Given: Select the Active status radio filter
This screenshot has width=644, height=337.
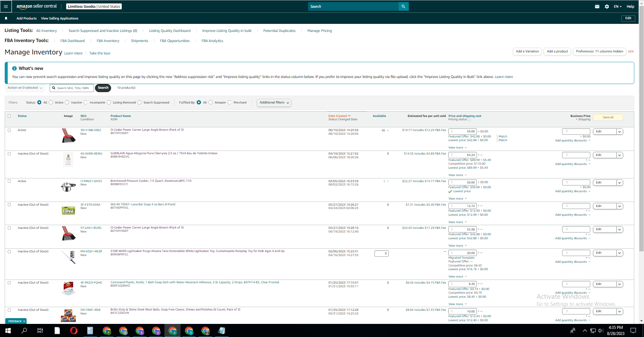Looking at the screenshot, I should point(51,102).
